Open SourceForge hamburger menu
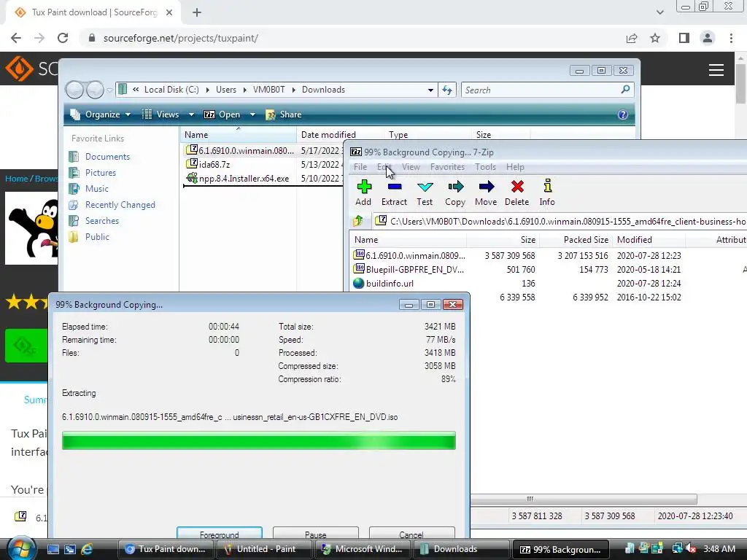Viewport: 747px width, 560px height. (716, 70)
